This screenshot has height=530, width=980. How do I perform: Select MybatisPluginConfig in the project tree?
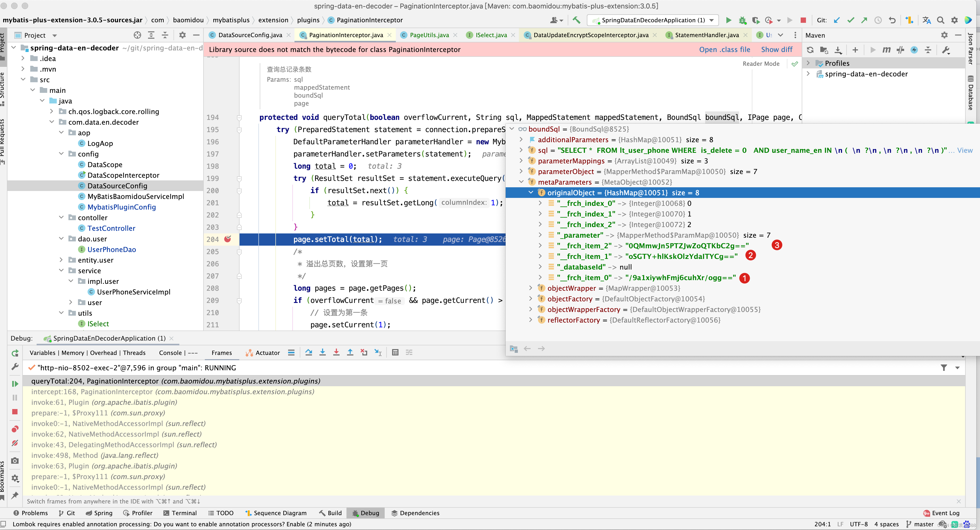click(x=121, y=207)
